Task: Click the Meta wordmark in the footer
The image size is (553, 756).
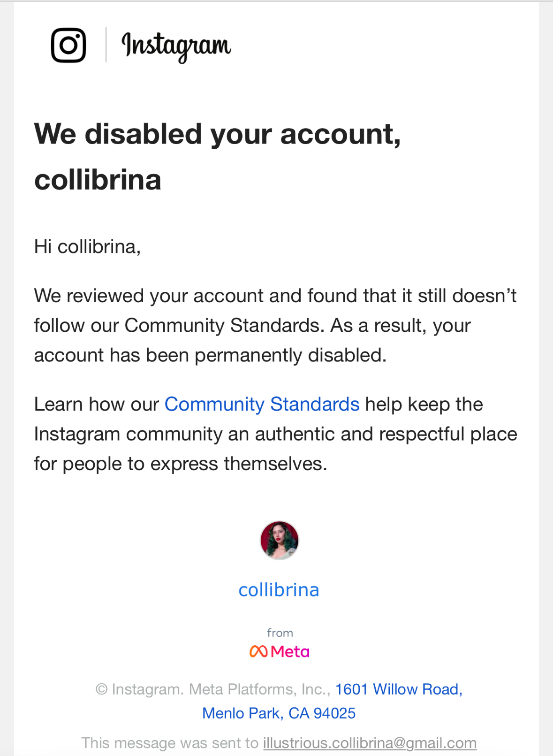Action: click(x=290, y=651)
